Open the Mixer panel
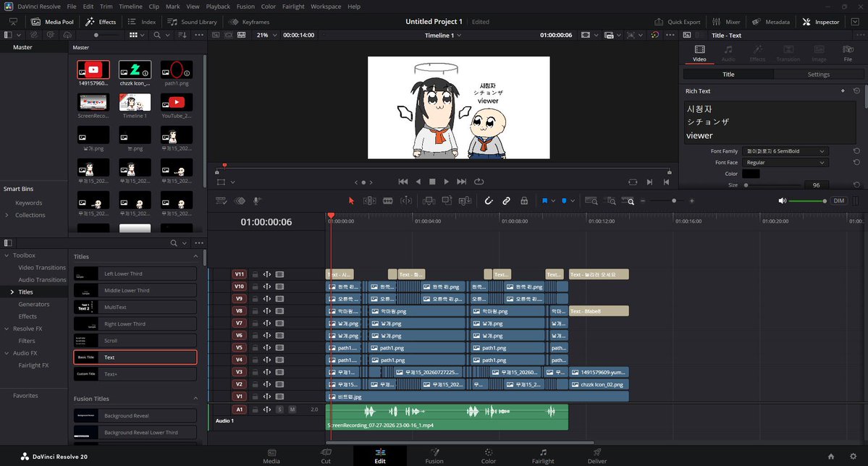The image size is (868, 466). click(x=726, y=22)
